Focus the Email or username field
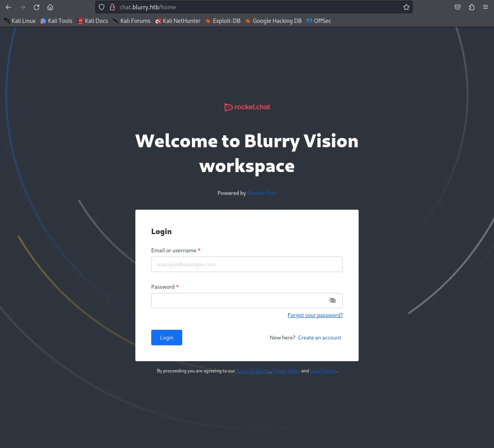 click(247, 264)
